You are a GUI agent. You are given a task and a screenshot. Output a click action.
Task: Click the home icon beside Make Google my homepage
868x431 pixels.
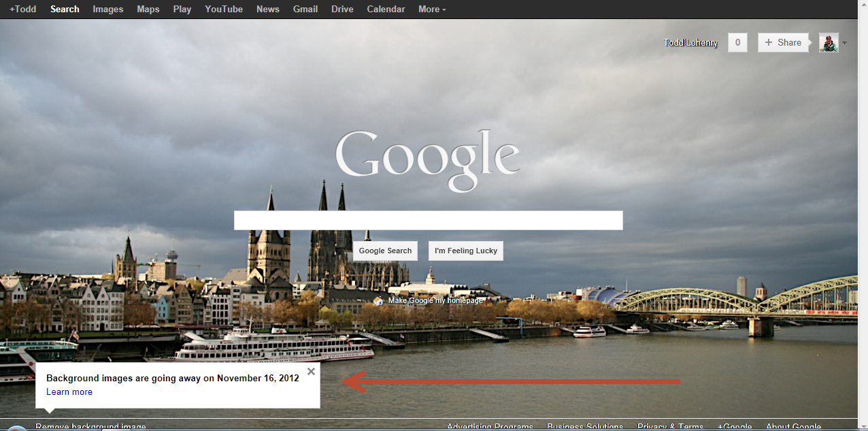[378, 301]
